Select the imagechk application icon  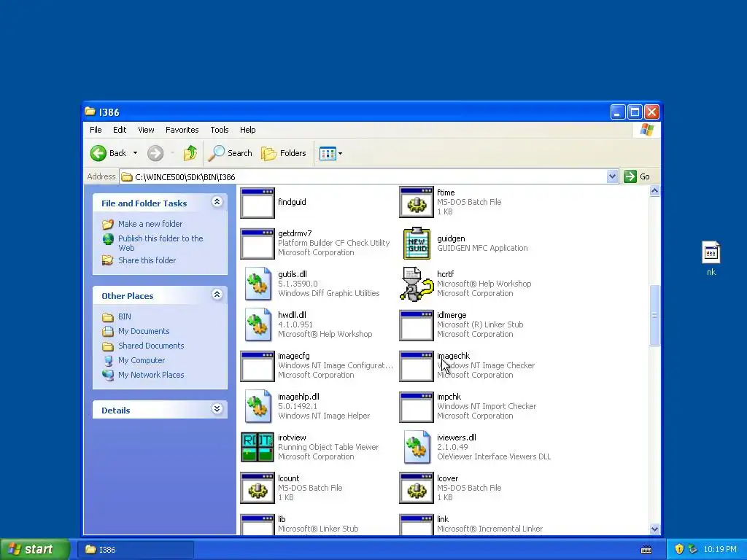pyautogui.click(x=417, y=366)
